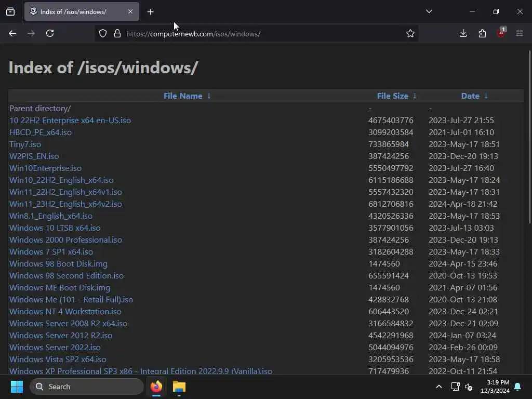
Task: Download Windows XP Professional SP3 x86 Integral Edition
Action: (140, 371)
